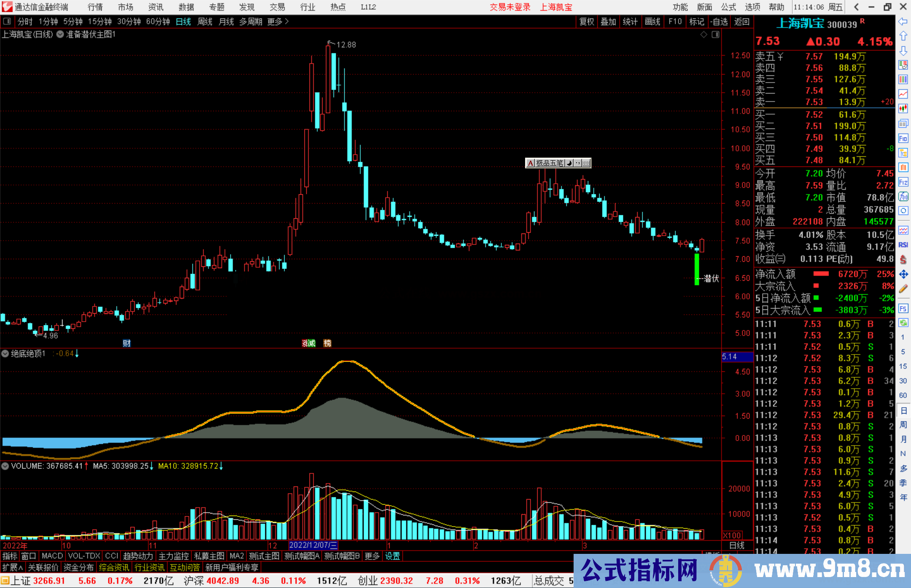911x588 pixels.
Task: Click the F10 sidebar icon
Action: pos(903,138)
